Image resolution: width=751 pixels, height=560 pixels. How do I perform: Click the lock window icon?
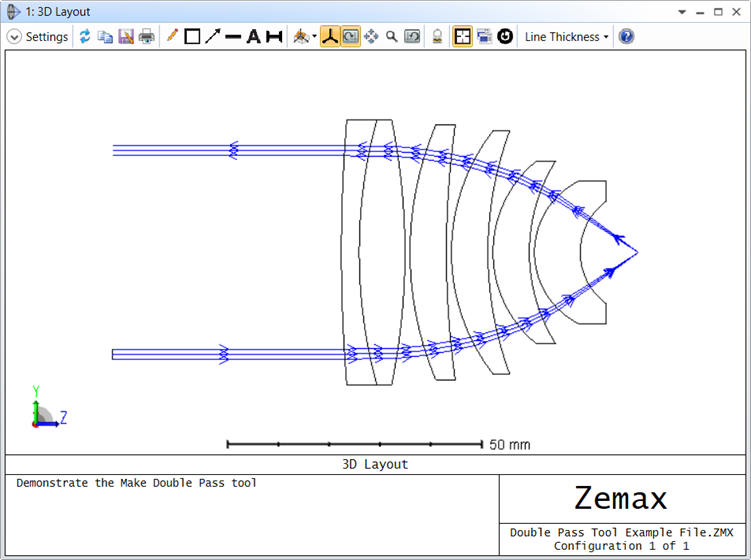click(x=437, y=36)
